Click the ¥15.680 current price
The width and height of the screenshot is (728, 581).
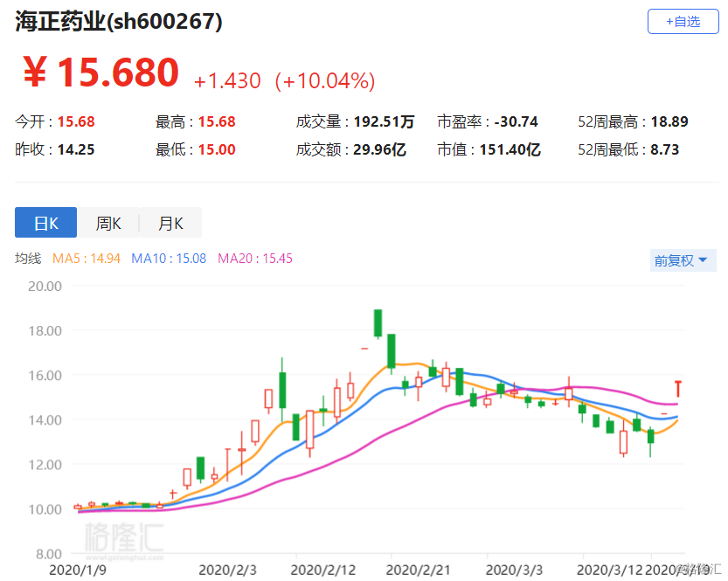pos(100,73)
